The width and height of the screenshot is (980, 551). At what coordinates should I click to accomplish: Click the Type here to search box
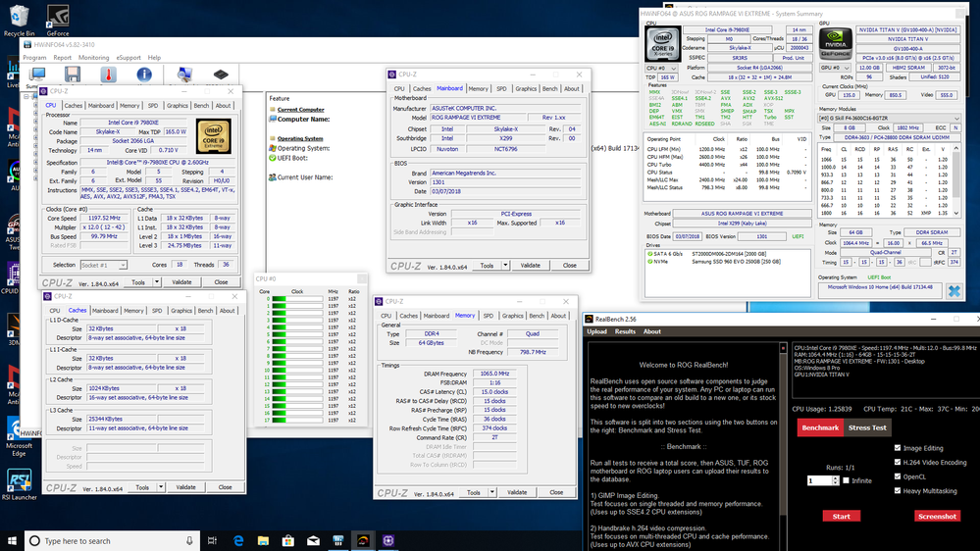point(113,541)
